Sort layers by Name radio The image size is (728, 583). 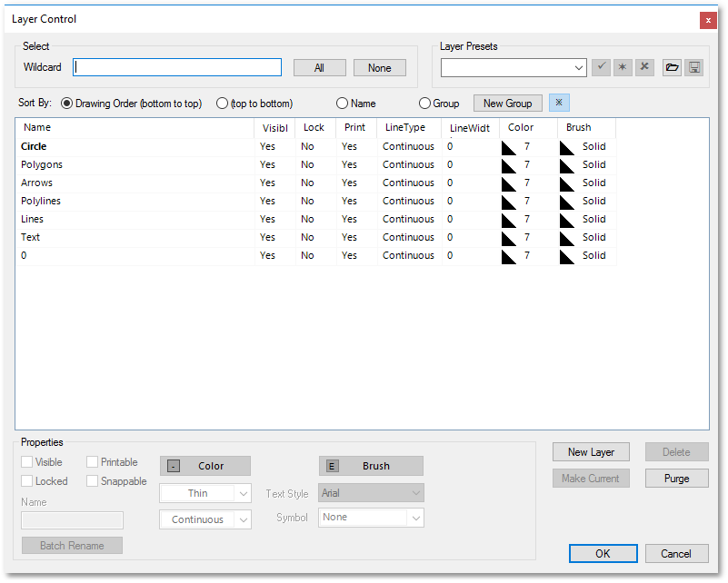(x=342, y=104)
